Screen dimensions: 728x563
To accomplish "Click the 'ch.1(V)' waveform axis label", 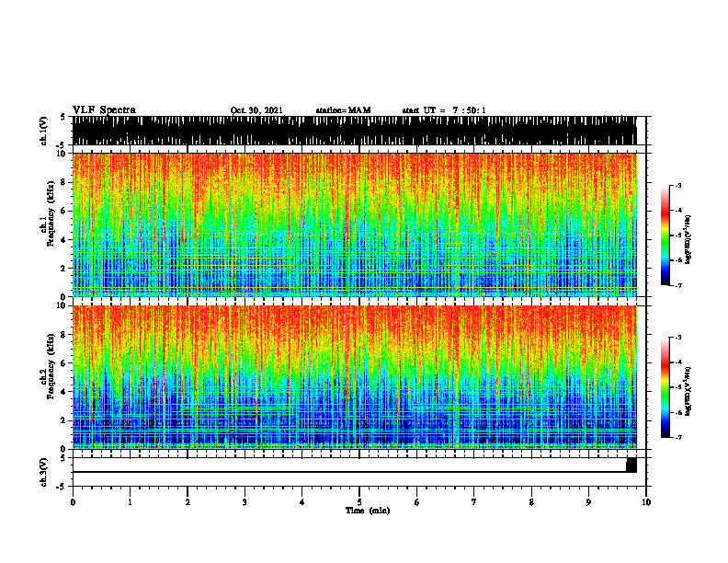I will tap(43, 131).
